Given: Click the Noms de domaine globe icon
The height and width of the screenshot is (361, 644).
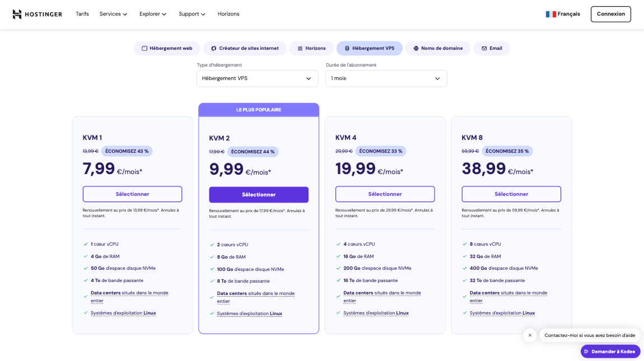Looking at the screenshot, I should (x=416, y=49).
